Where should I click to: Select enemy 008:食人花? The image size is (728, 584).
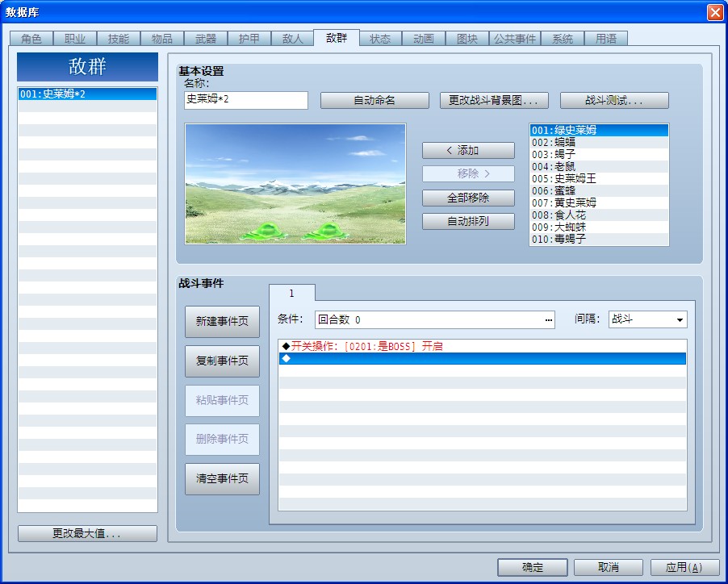[599, 215]
